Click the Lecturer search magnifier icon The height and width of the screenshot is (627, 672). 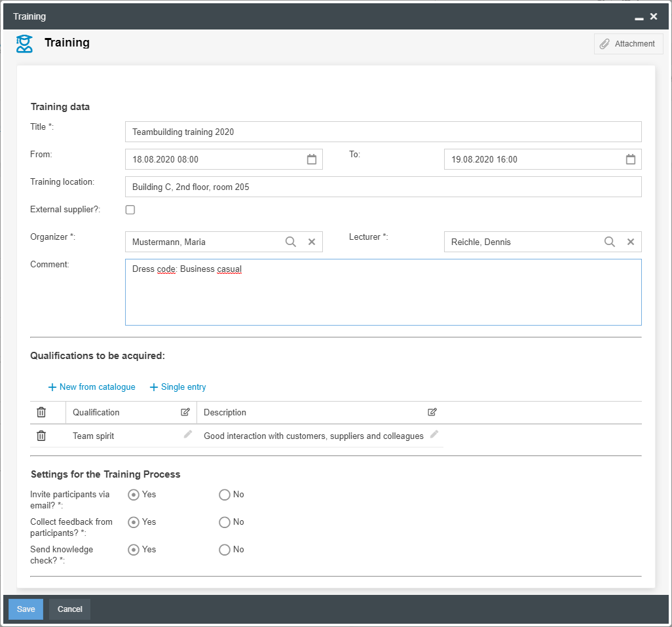(x=610, y=242)
